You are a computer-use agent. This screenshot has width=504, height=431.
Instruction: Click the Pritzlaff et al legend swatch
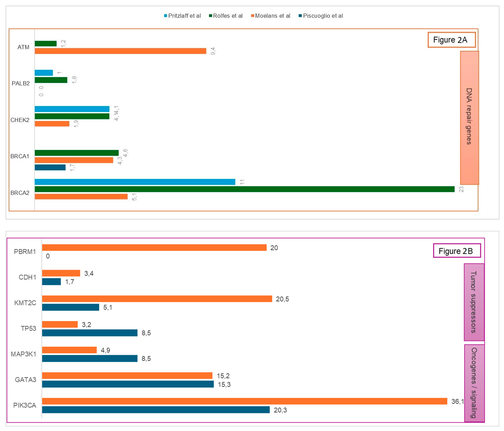(165, 16)
